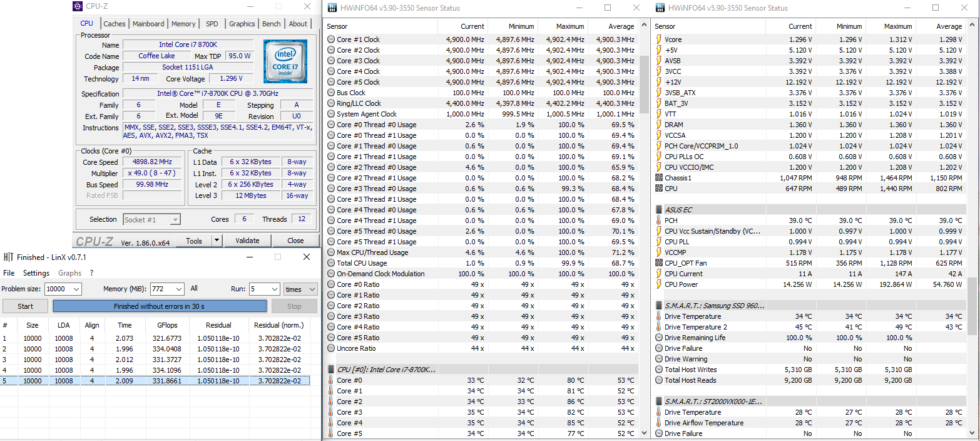980x441 pixels.
Task: Select the Core #5 Thread #1 Usage row
Action: coord(481,242)
